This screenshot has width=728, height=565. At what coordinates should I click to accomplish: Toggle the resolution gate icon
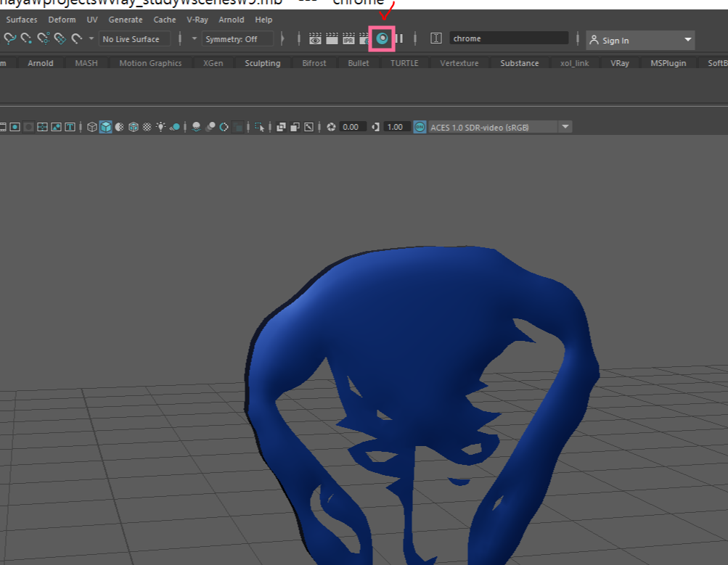[15, 127]
